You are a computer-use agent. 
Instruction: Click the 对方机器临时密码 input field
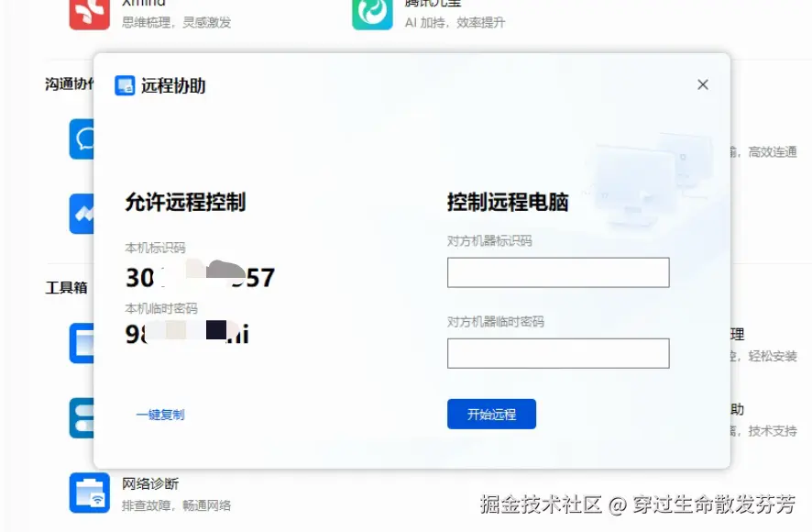(x=557, y=353)
